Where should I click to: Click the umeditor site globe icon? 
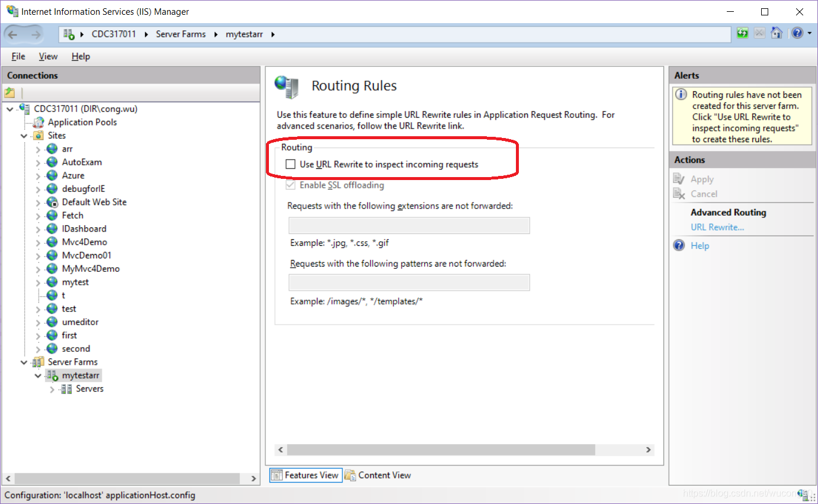(52, 322)
